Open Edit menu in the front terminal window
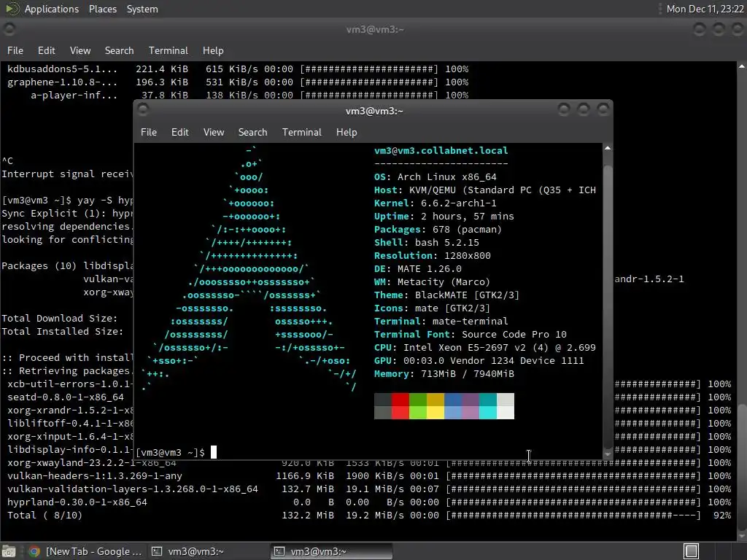 click(179, 133)
